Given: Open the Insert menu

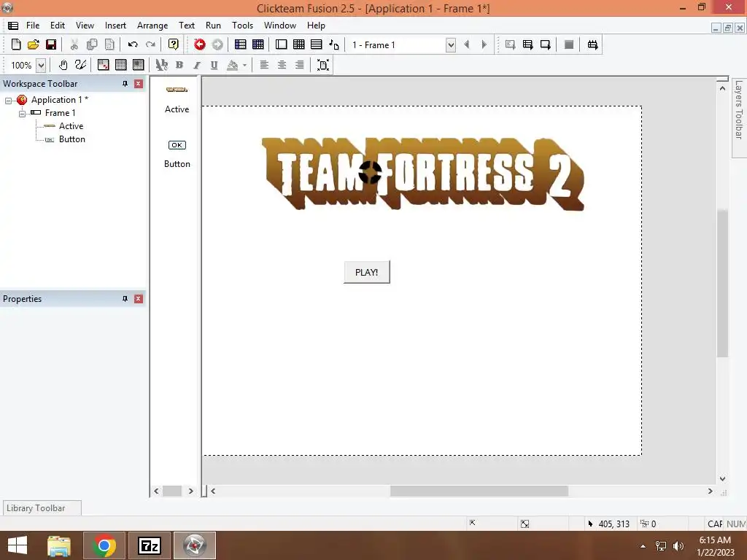Looking at the screenshot, I should pos(115,26).
